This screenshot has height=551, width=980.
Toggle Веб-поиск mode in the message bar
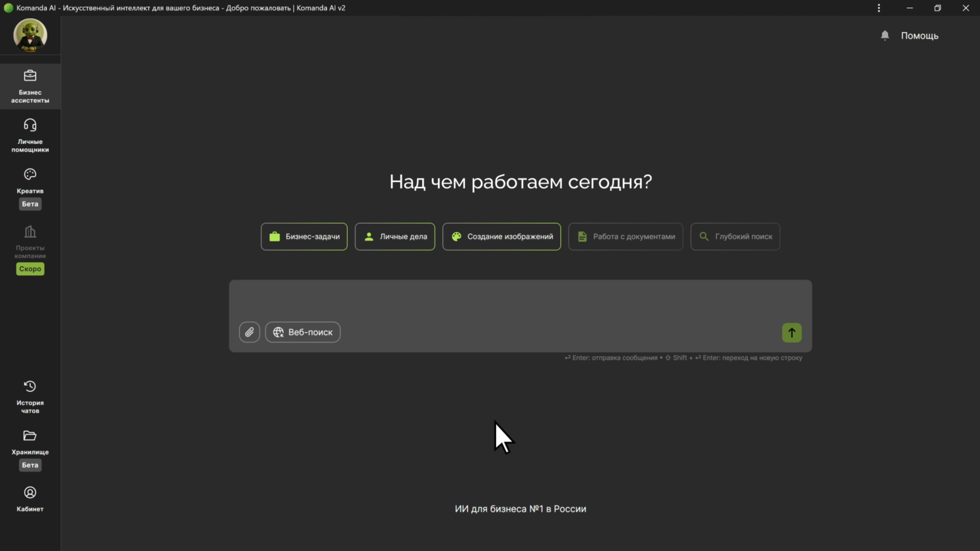tap(302, 332)
